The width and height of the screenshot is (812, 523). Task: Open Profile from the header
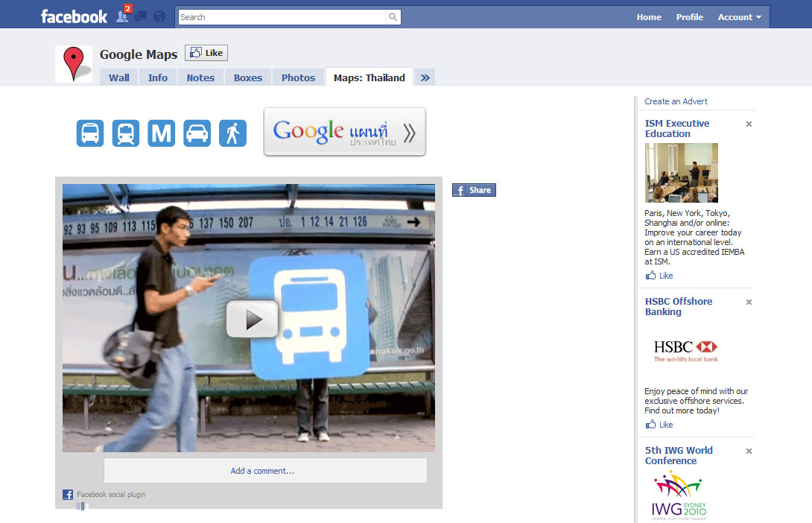(x=689, y=17)
